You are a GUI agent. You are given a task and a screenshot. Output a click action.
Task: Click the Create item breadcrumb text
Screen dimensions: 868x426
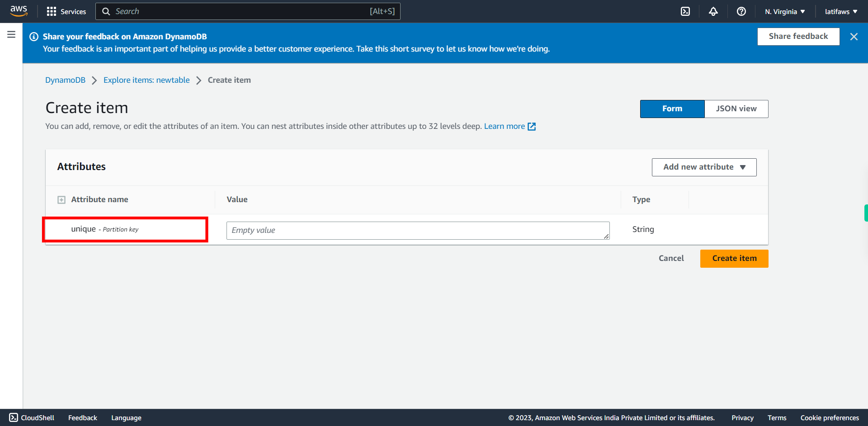229,80
